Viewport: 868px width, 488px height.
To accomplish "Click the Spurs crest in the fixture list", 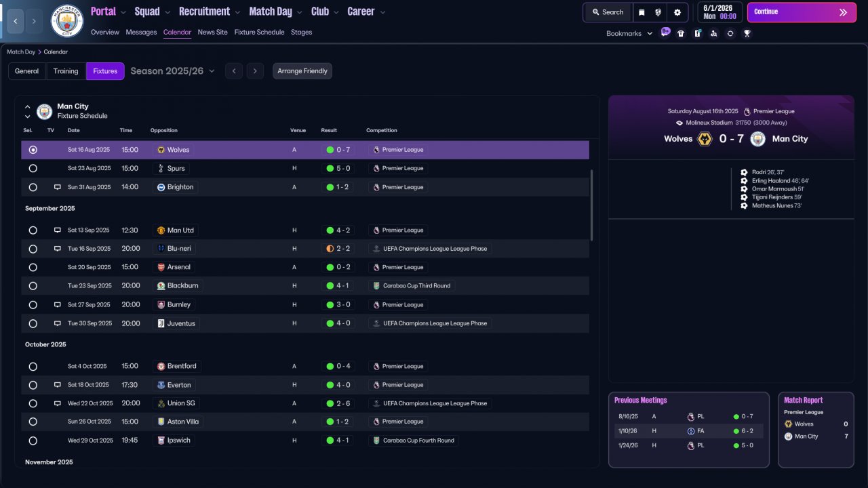I will 161,169.
